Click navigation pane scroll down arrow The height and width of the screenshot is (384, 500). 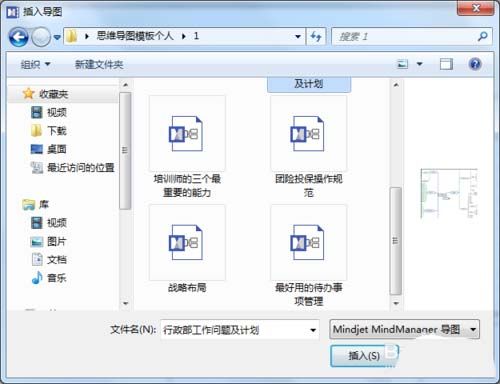coord(125,303)
